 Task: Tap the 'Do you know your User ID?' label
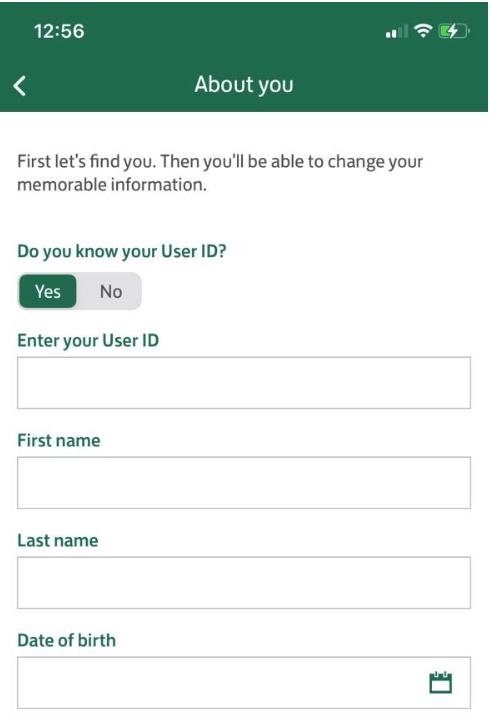coord(122,252)
